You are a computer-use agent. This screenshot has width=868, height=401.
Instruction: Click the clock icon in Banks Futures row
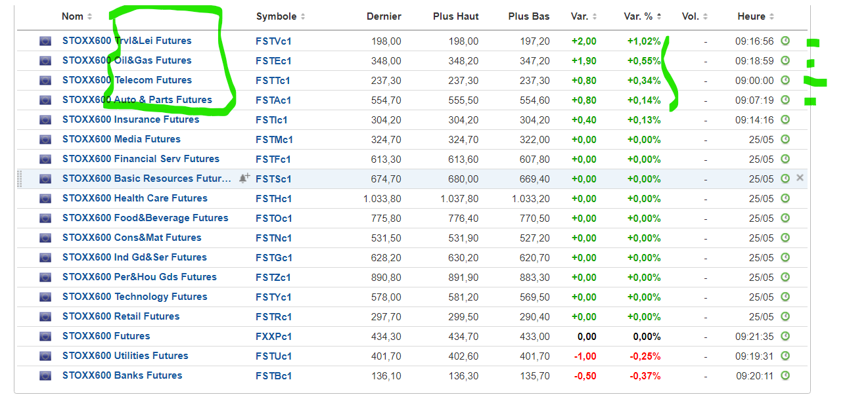coord(785,375)
